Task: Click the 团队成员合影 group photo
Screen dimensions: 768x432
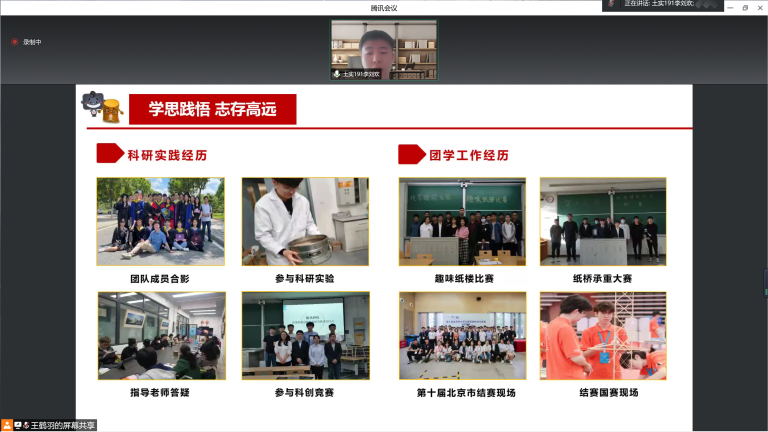Action: [160, 221]
